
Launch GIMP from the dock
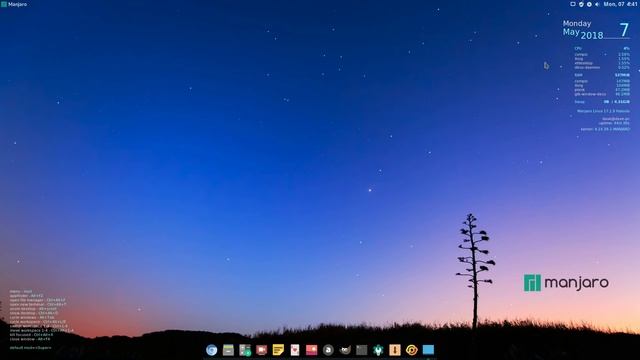click(x=345, y=350)
